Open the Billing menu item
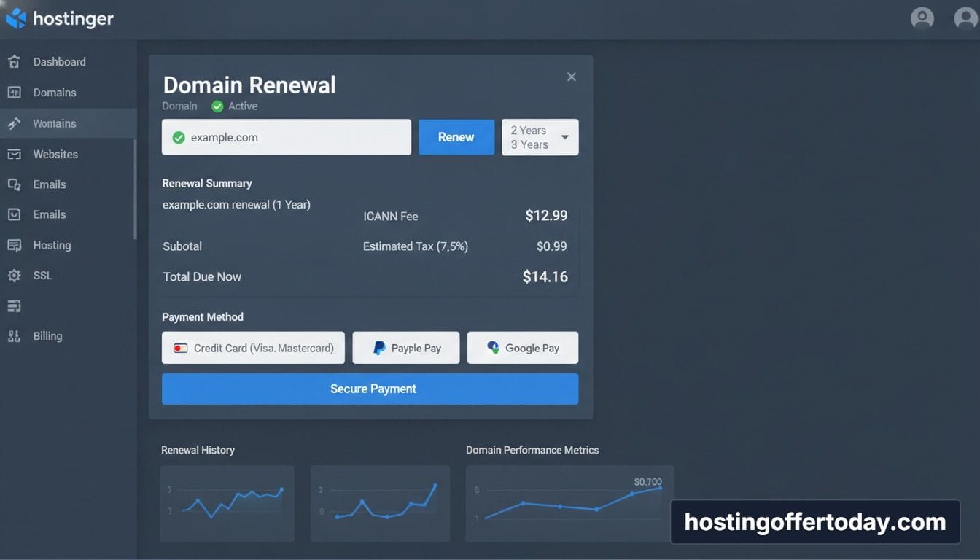Image resolution: width=980 pixels, height=560 pixels. click(x=47, y=336)
